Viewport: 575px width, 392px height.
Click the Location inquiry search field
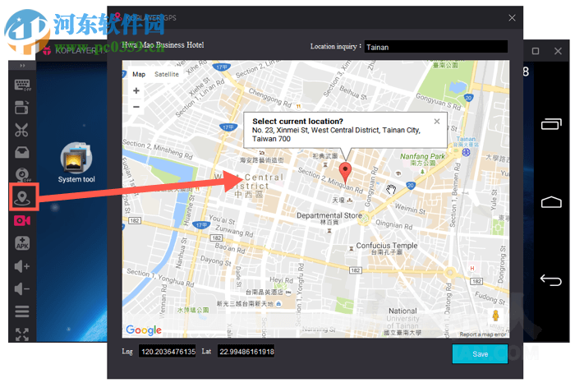click(435, 47)
